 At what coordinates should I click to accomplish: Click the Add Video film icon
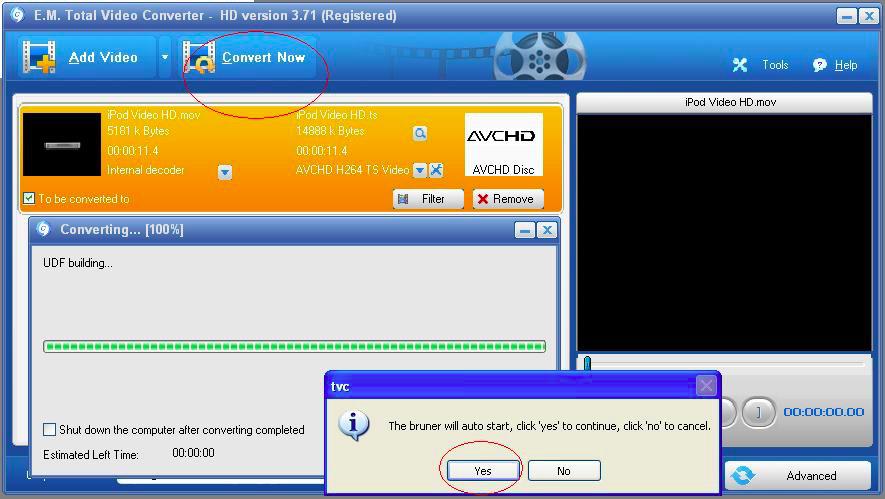[x=39, y=57]
